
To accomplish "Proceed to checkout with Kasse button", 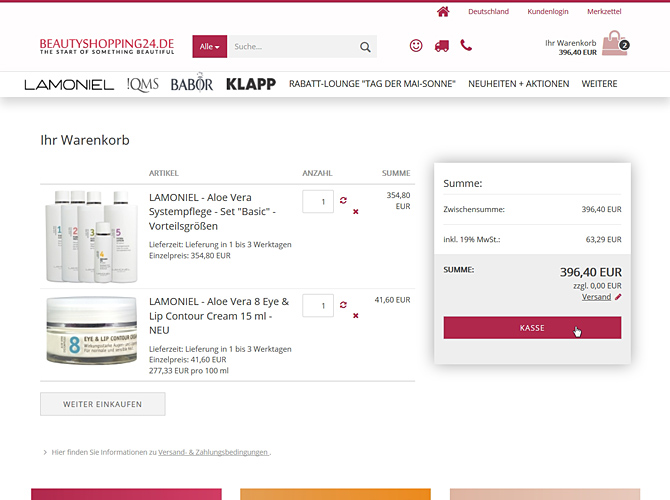I will [532, 328].
